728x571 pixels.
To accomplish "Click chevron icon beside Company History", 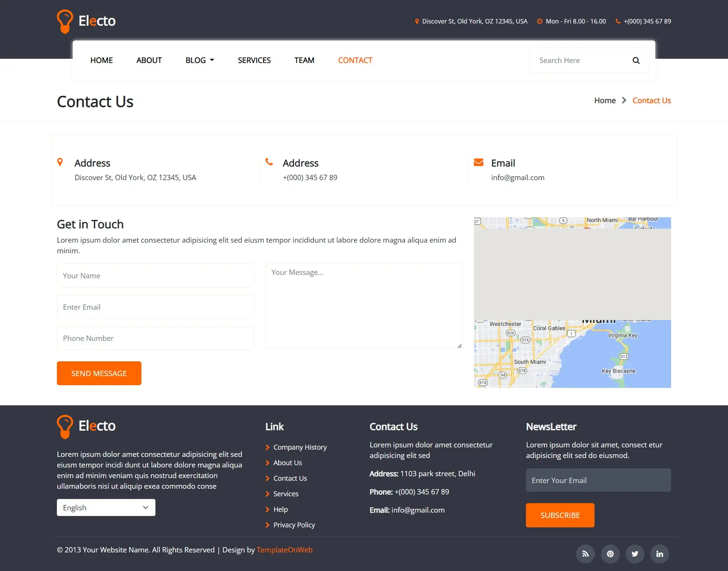I will tap(268, 447).
